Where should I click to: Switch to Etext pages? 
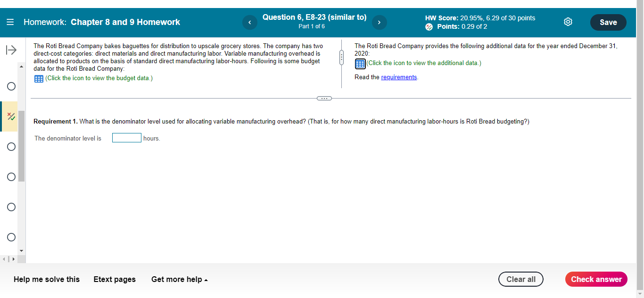pyautogui.click(x=115, y=279)
